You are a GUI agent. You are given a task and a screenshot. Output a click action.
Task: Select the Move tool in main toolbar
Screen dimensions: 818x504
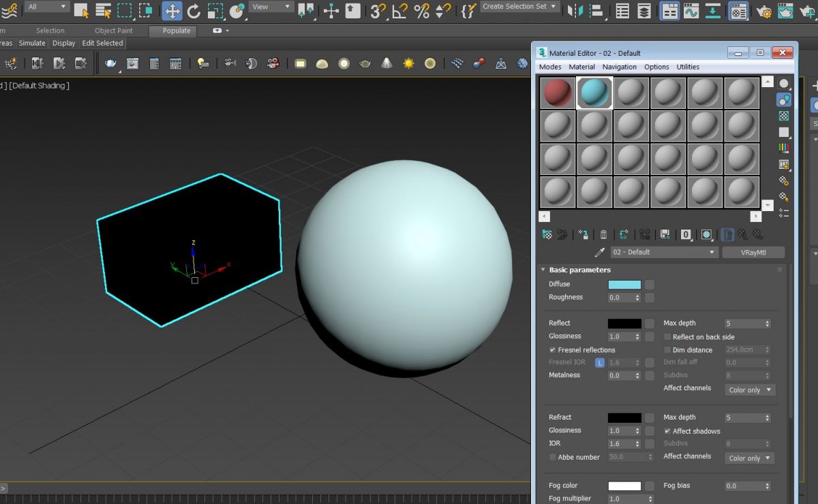[x=172, y=10]
